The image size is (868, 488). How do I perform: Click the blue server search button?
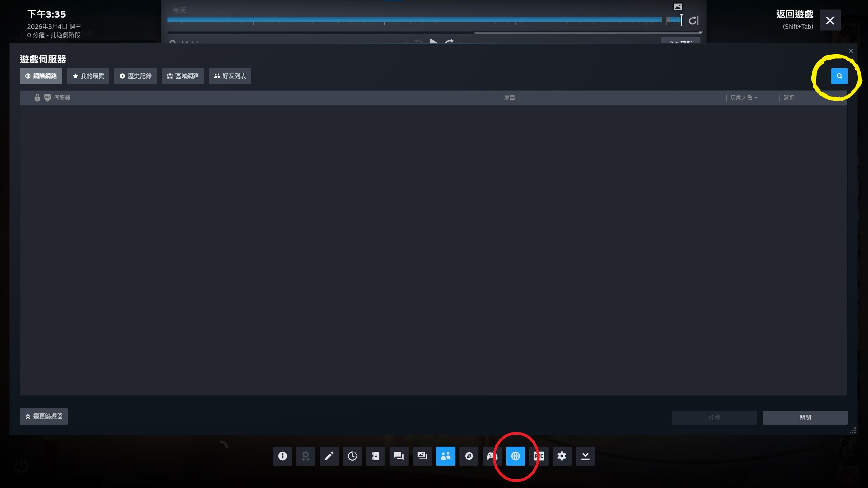pos(839,76)
